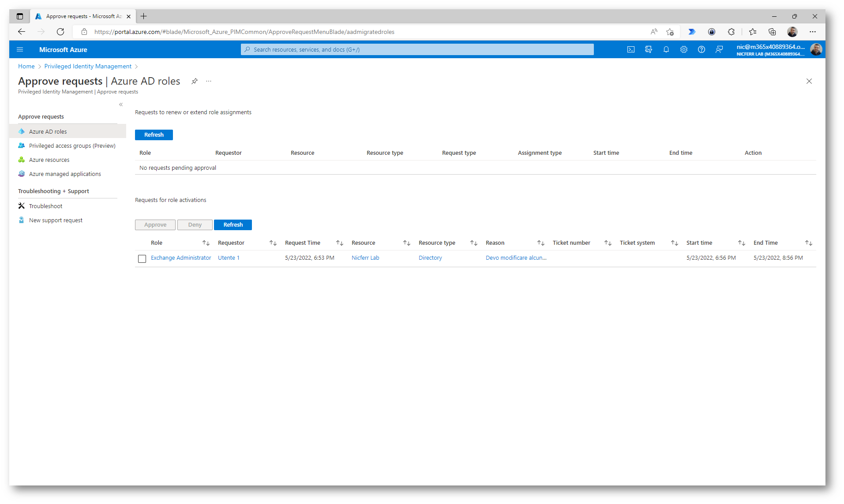
Task: Open the feedback icon in Azure header
Action: coord(719,49)
